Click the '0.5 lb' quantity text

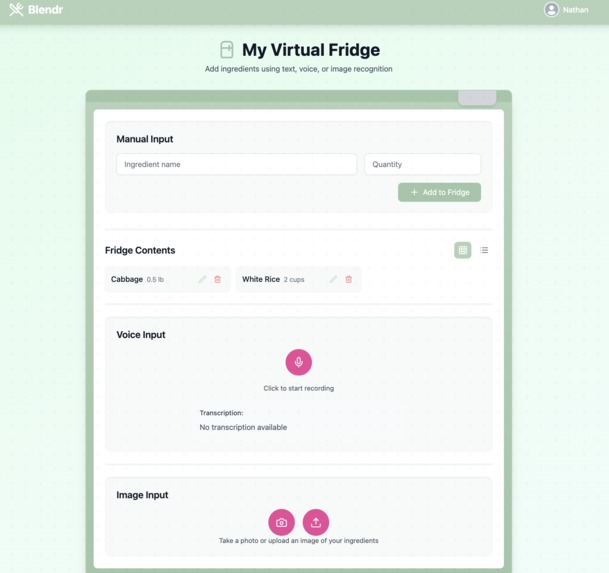pyautogui.click(x=155, y=280)
